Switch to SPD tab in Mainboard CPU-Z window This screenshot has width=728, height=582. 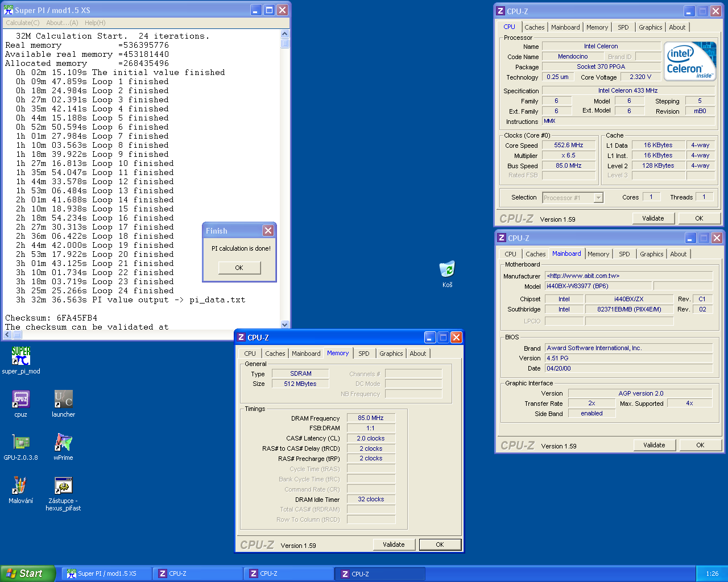[624, 254]
